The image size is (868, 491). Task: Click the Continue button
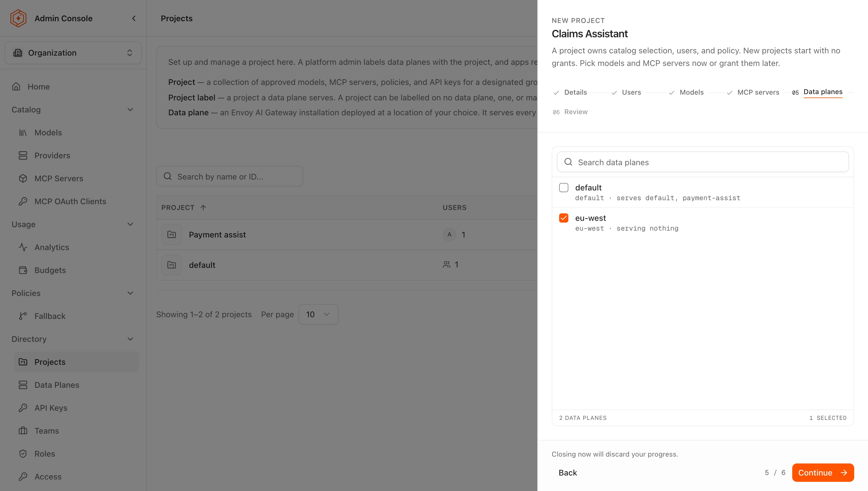pos(823,472)
